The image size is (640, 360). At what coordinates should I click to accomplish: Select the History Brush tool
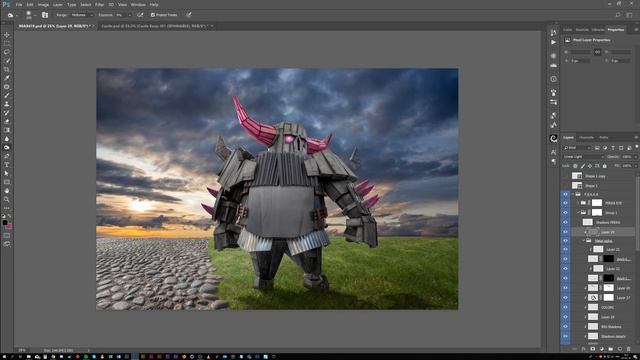coord(7,113)
